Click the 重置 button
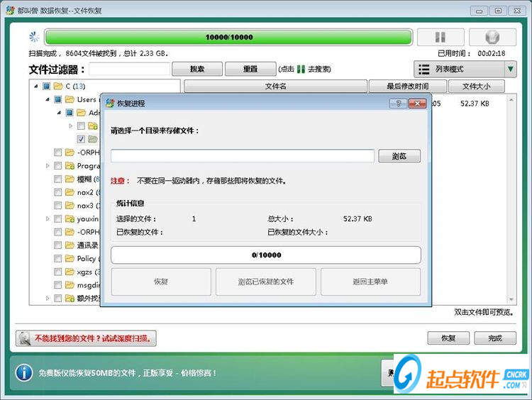 coord(250,69)
